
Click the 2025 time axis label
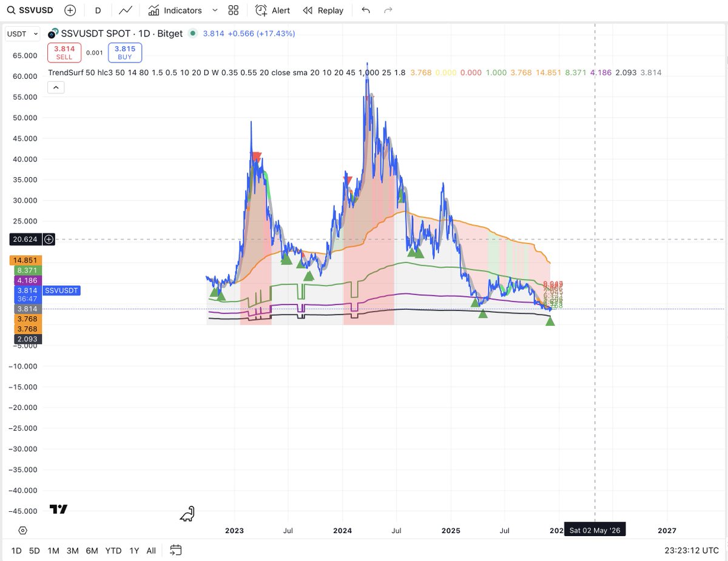[451, 530]
